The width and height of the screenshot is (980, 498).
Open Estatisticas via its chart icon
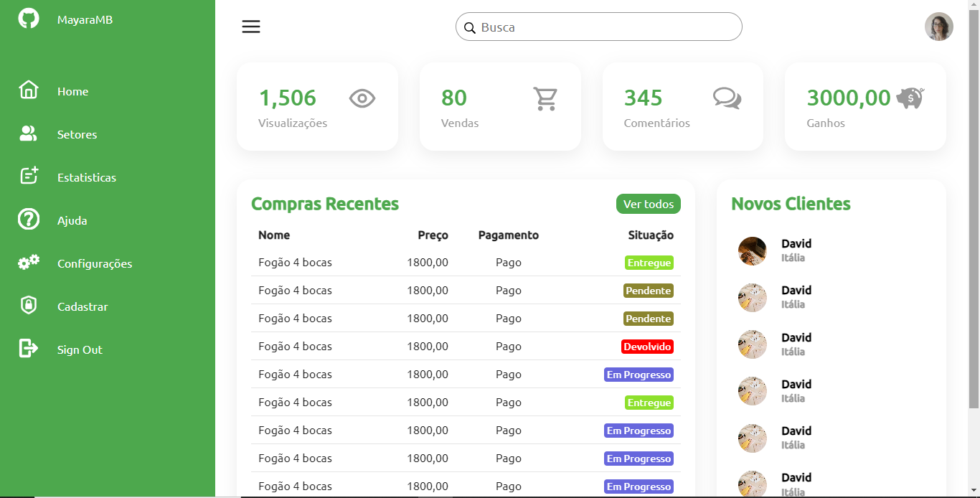pos(28,176)
